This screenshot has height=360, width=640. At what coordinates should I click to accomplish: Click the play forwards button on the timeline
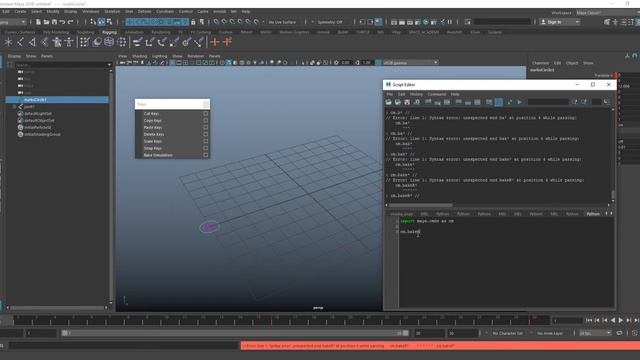pos(621,320)
